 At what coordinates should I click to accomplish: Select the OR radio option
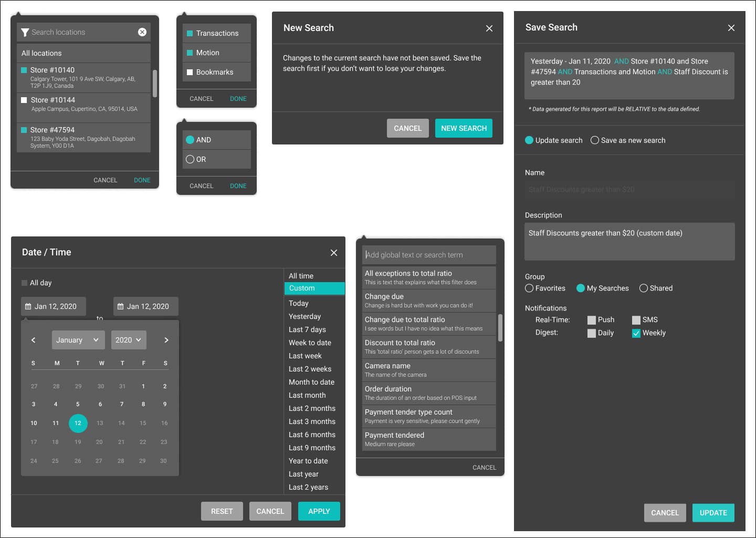click(x=190, y=159)
